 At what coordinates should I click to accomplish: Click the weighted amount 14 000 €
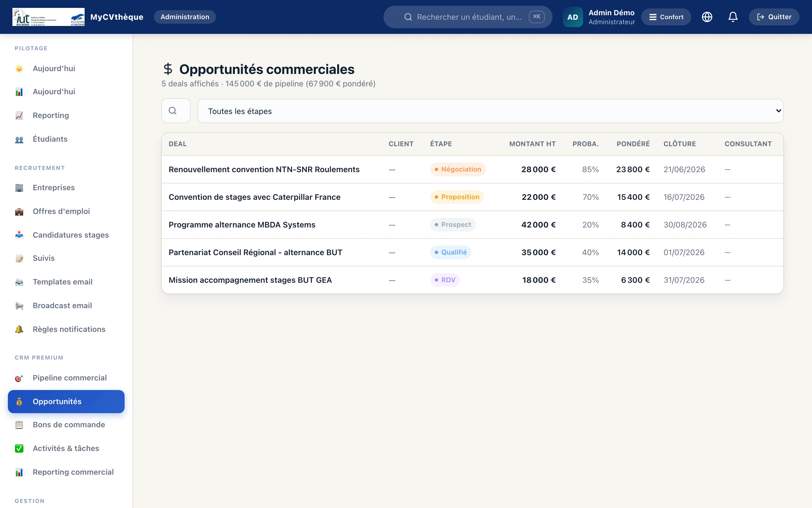coord(633,252)
